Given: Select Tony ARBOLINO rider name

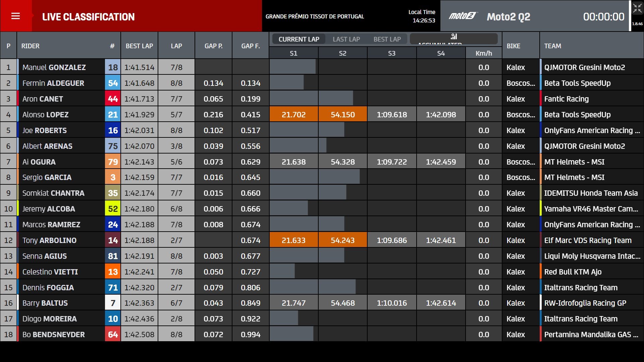Looking at the screenshot, I should point(49,240).
